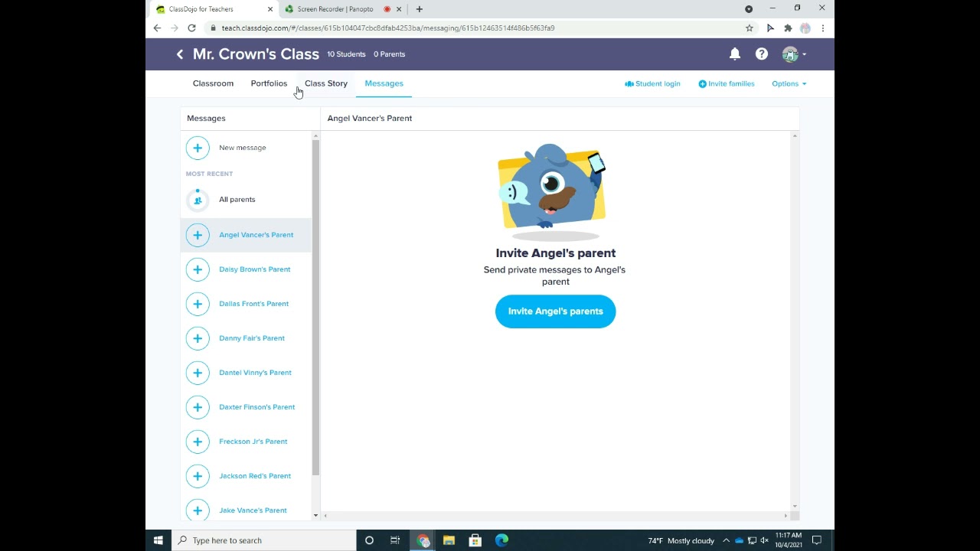Screen dimensions: 980x551
Task: Open the Windows Start menu
Action: point(158,540)
